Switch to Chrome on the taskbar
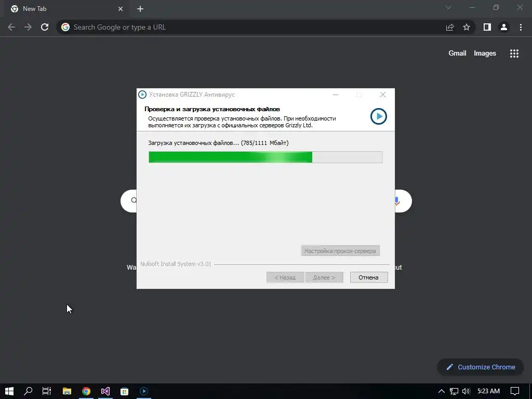The width and height of the screenshot is (532, 399). click(x=86, y=391)
